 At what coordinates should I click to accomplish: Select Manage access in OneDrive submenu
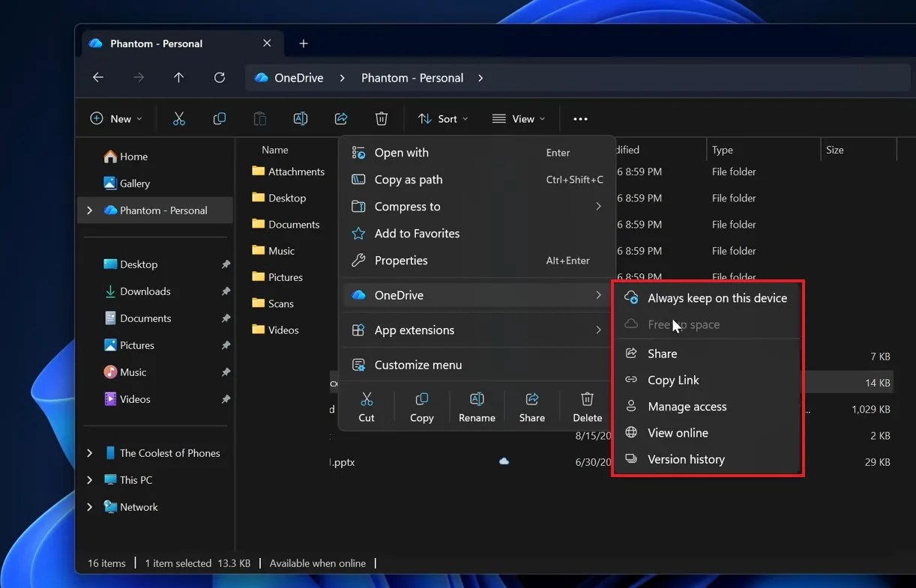click(708, 407)
